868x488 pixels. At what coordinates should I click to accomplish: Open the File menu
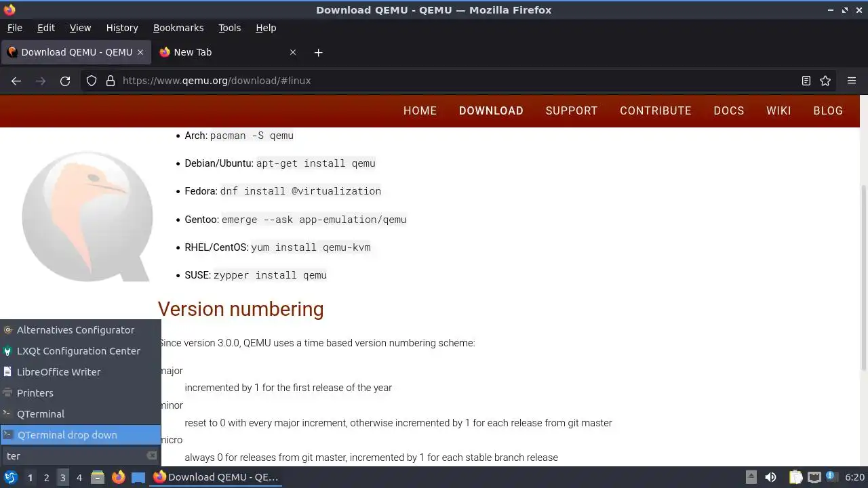(14, 28)
